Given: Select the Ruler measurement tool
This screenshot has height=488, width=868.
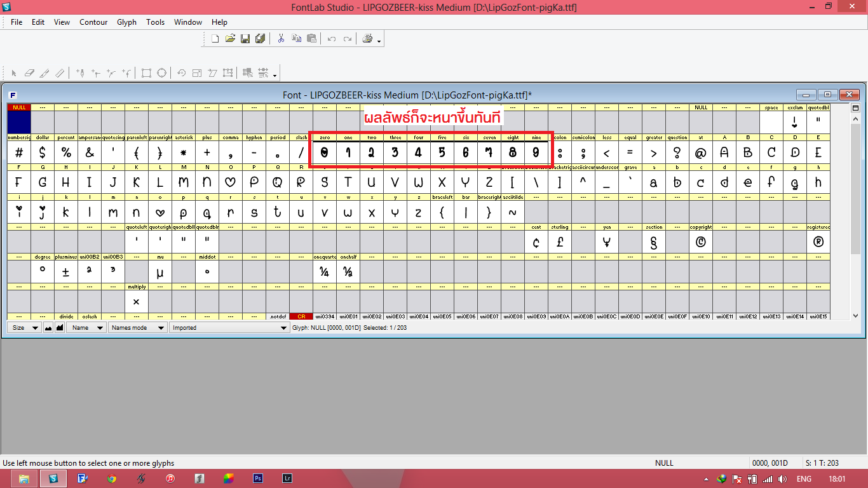Looking at the screenshot, I should click(x=60, y=73).
